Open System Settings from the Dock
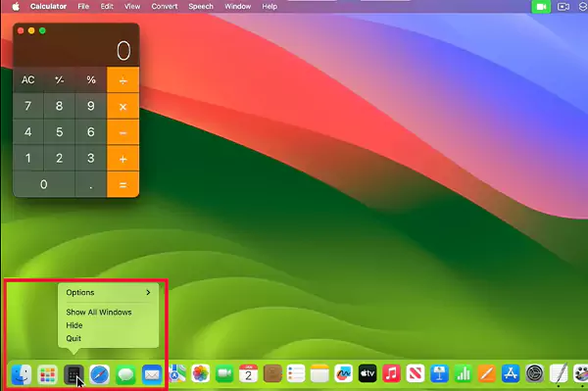The image size is (588, 391). [535, 373]
